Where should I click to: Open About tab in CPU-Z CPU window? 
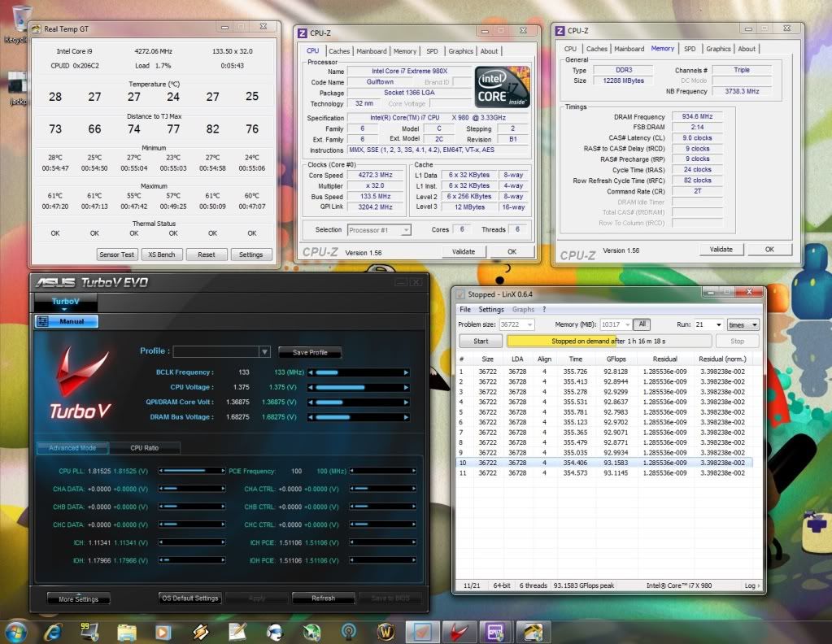489,51
